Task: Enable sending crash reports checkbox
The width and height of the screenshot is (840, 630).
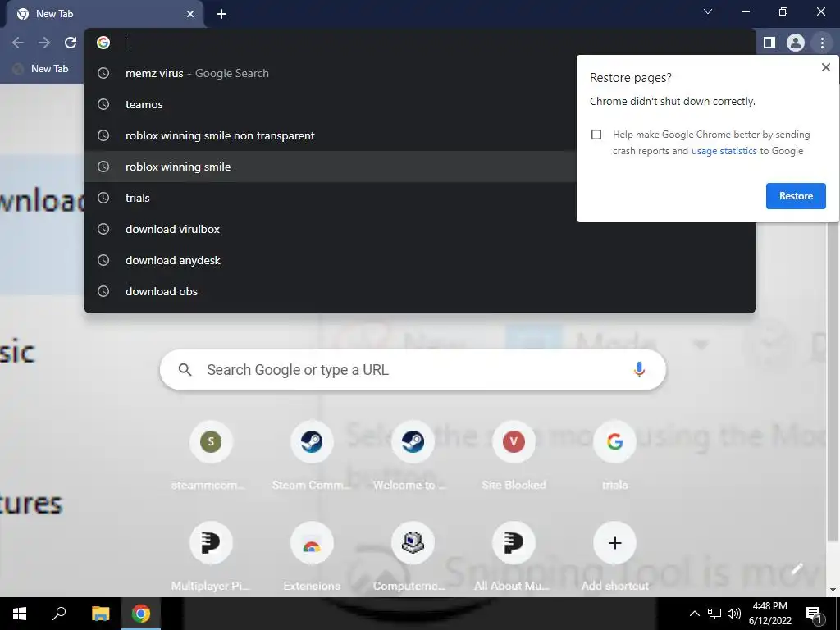Action: pos(596,135)
